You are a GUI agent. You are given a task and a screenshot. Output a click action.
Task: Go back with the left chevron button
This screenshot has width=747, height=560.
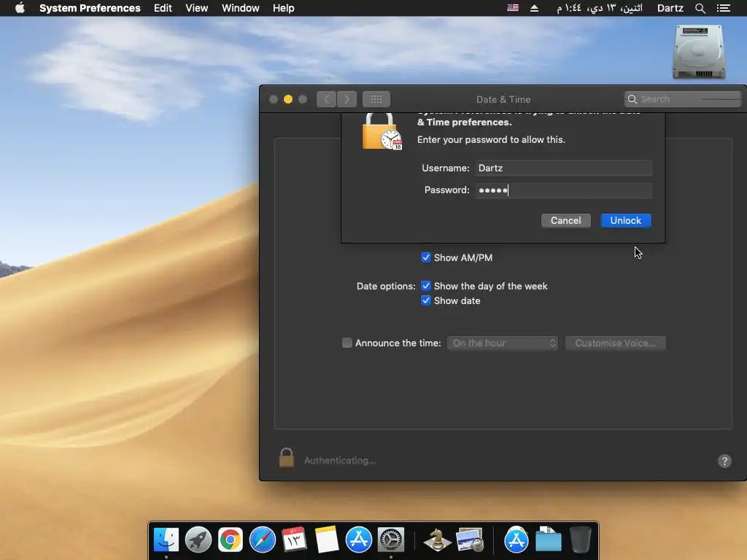[326, 99]
